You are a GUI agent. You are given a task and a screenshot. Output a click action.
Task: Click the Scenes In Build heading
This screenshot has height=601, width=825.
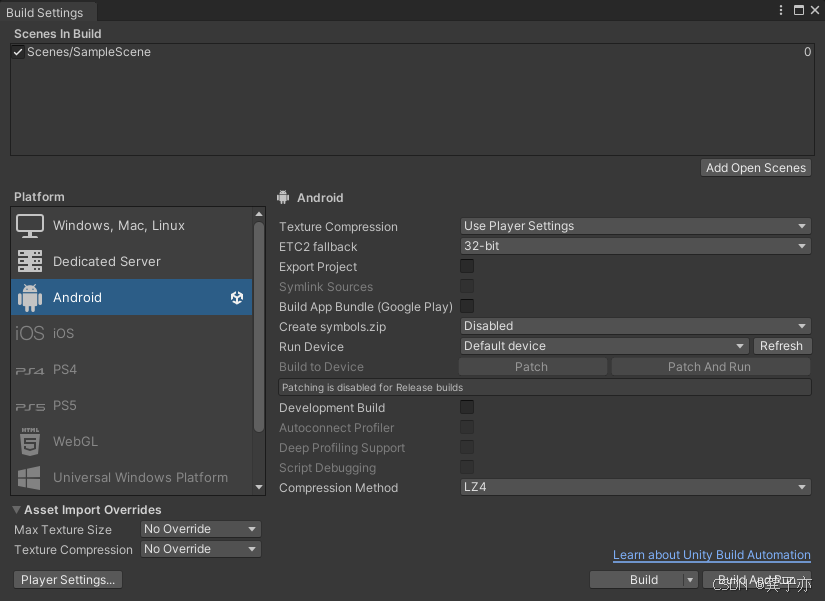57,34
